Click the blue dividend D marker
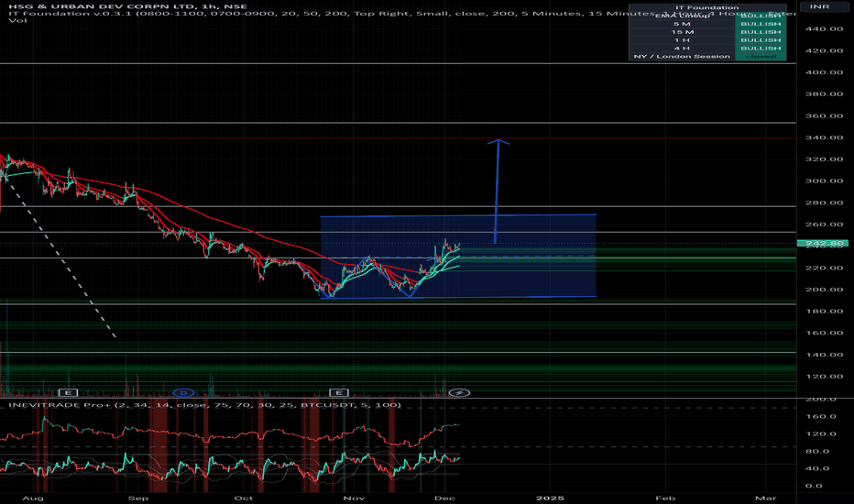 pyautogui.click(x=183, y=392)
